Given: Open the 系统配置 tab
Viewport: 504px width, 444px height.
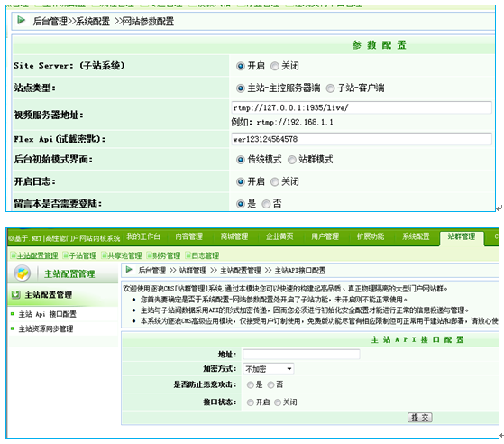Looking at the screenshot, I should (416, 236).
